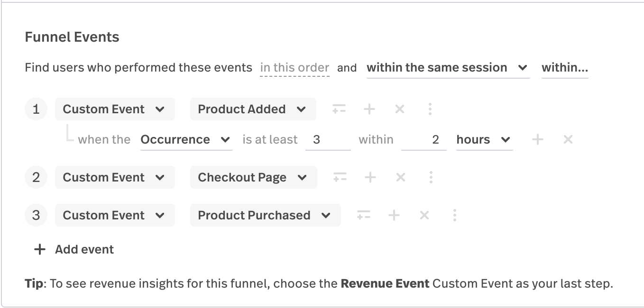The image size is (644, 308).
Task: Click the plus icon on Product Added row
Action: 369,109
